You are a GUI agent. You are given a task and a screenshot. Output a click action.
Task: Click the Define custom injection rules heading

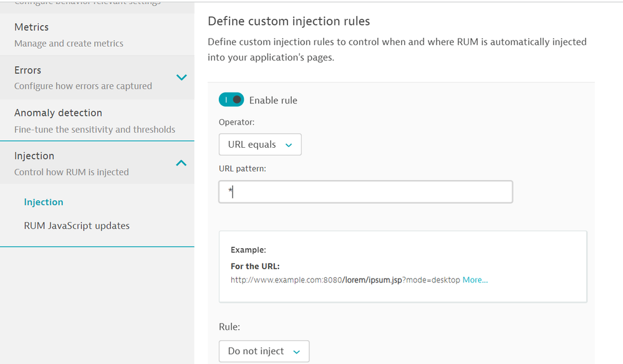(x=289, y=21)
